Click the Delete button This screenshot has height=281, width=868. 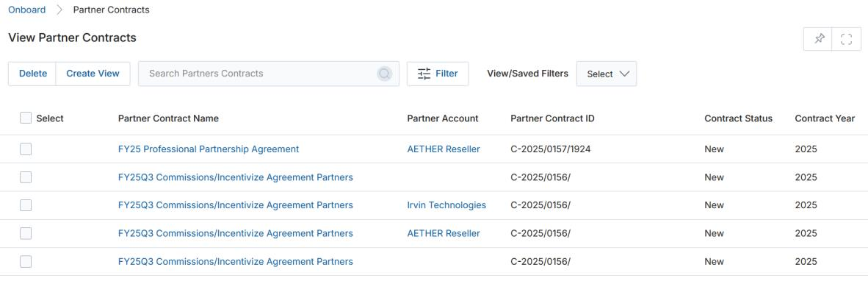point(32,74)
